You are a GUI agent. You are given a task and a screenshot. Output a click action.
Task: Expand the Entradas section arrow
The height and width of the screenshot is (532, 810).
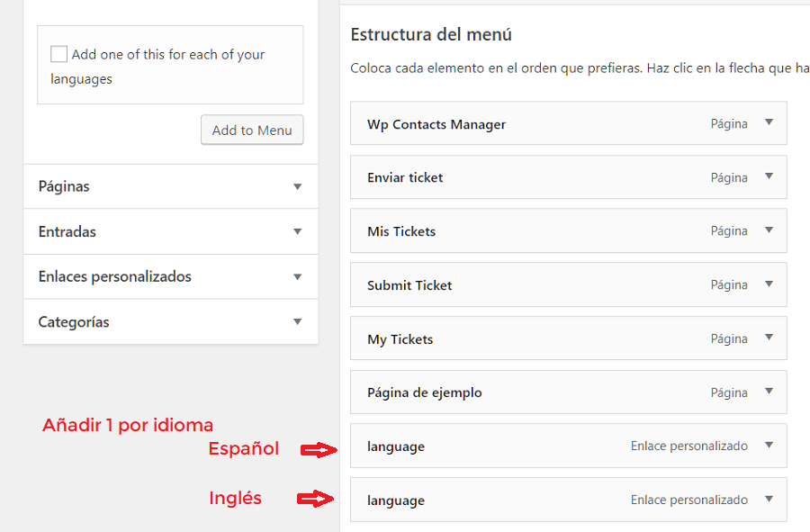tap(297, 231)
